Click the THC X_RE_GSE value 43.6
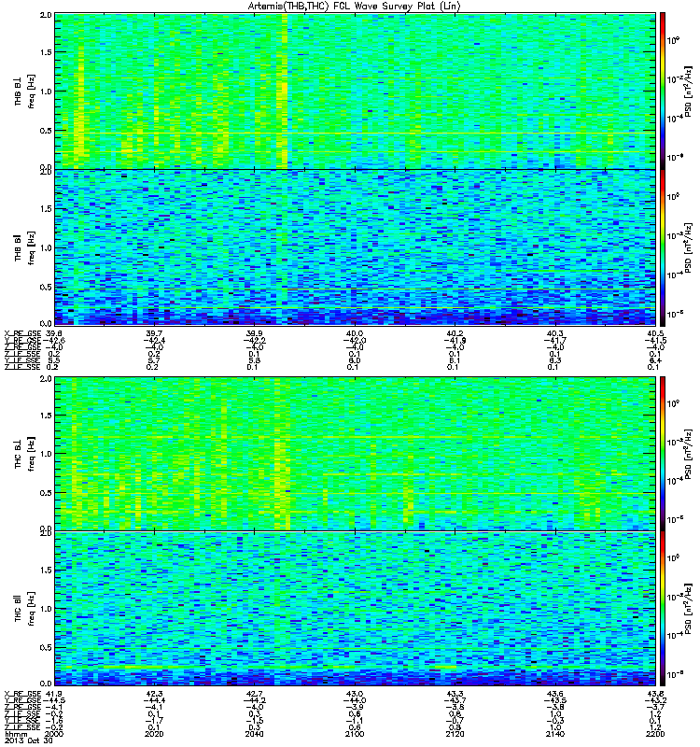Viewport: 700px width, 747px height. 555,694
